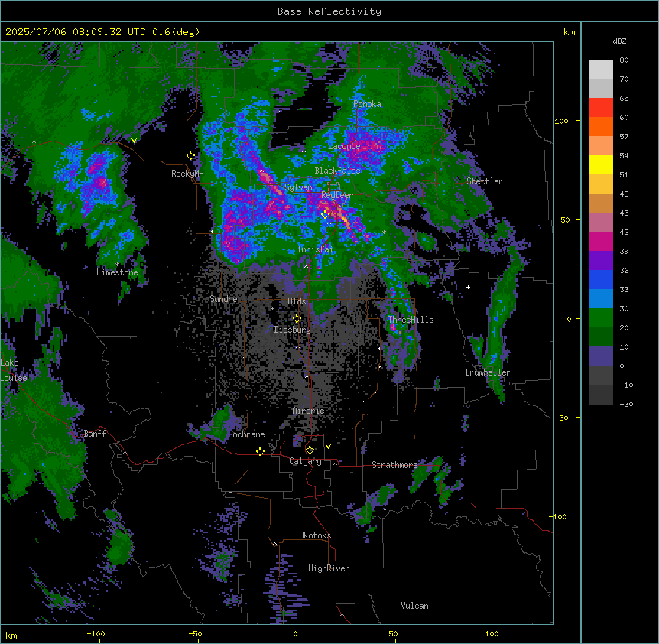Click the Vulcan town label
The image size is (659, 644).
[x=415, y=606]
